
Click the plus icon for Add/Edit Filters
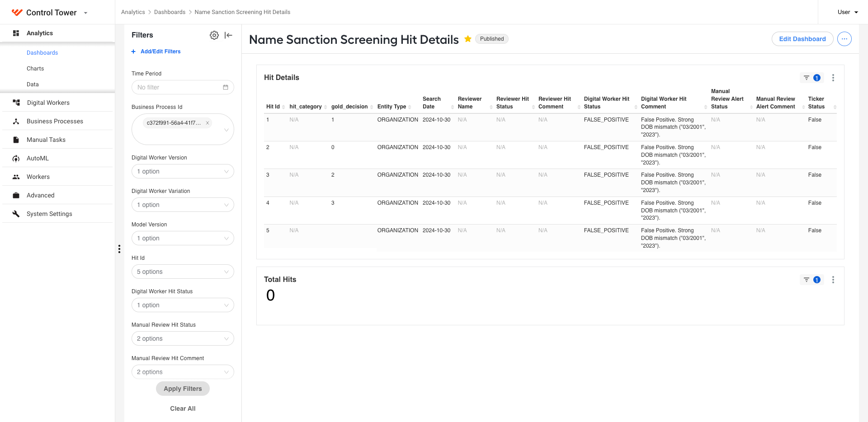(133, 52)
